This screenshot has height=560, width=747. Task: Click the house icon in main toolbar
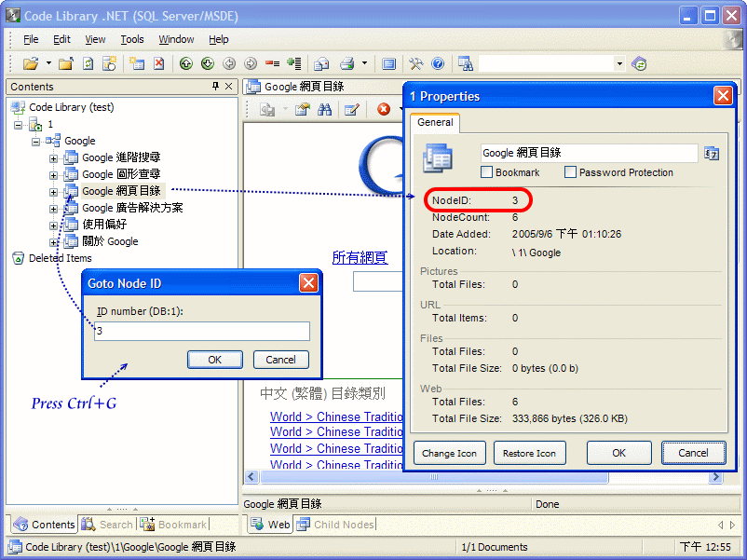pos(321,63)
